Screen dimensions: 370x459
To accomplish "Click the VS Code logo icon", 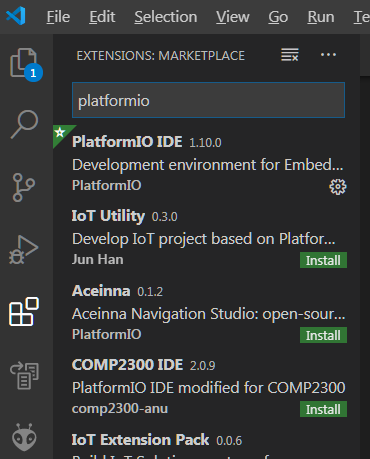I will pyautogui.click(x=16, y=16).
